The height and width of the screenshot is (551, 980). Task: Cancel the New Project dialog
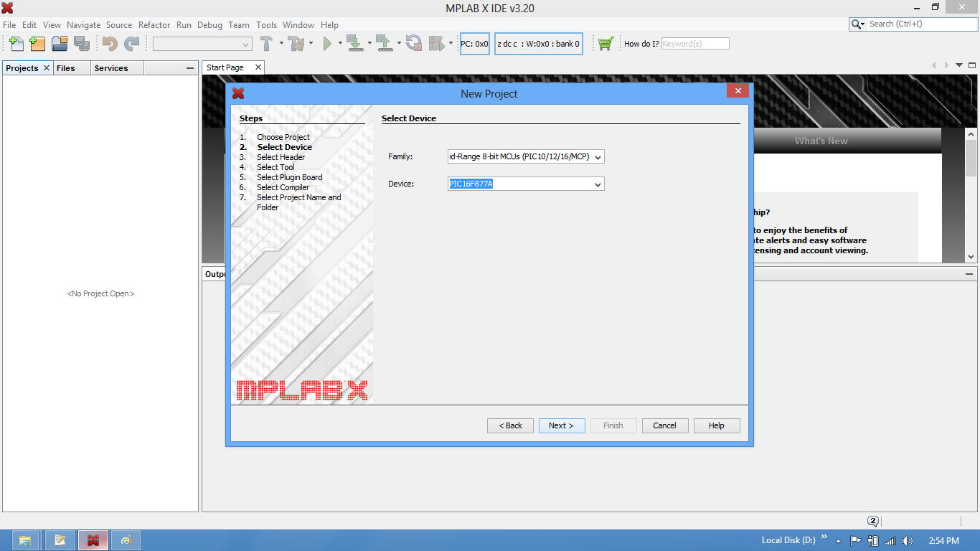[x=665, y=425]
